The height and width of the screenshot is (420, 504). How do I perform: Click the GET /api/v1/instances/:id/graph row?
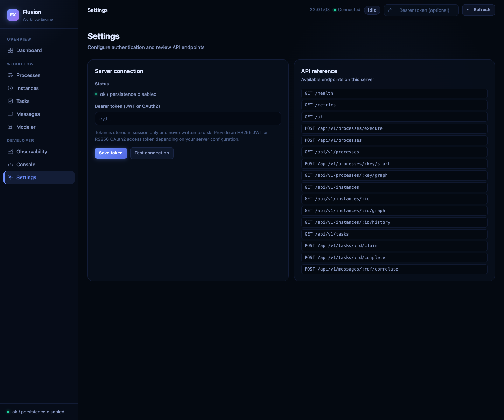coord(394,211)
